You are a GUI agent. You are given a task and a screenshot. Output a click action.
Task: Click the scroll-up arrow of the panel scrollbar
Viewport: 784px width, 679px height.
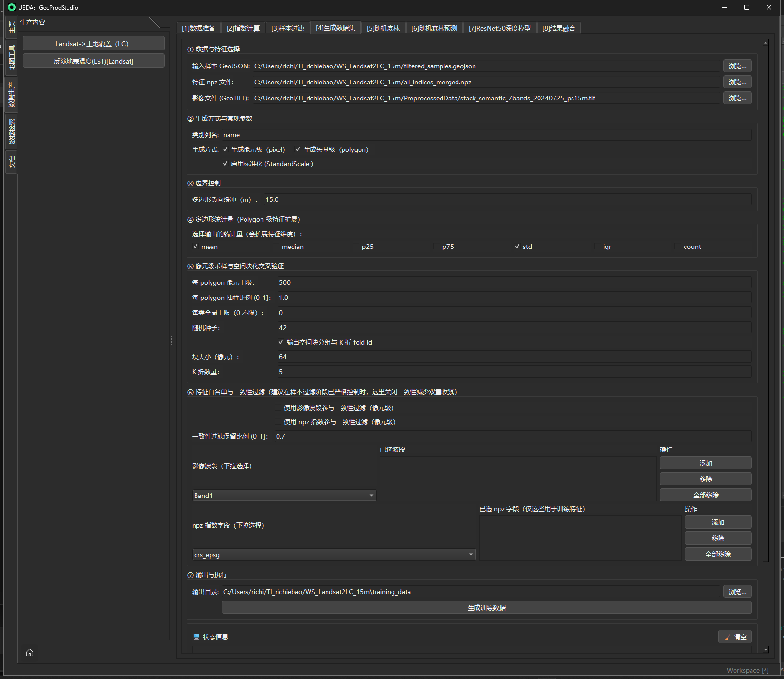[x=765, y=43]
